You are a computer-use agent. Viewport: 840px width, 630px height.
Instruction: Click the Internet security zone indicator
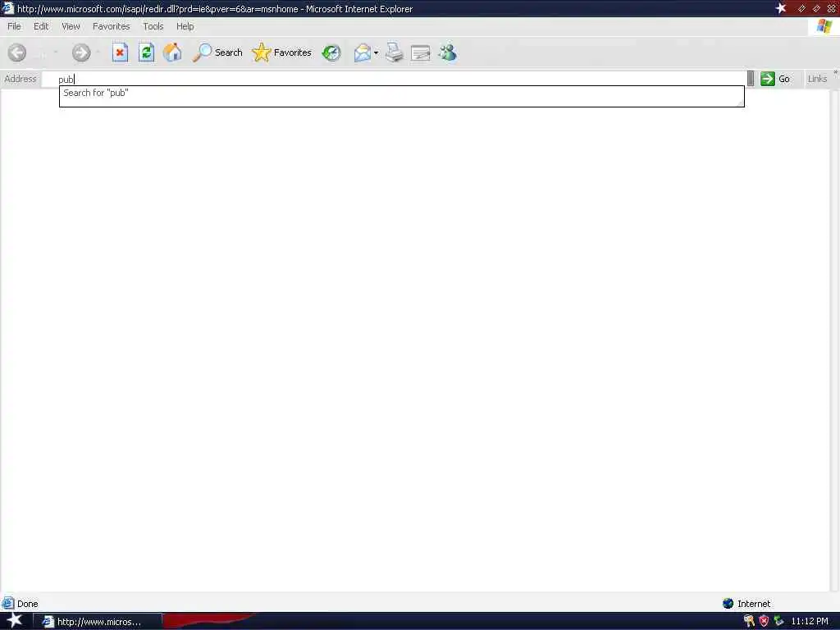(746, 604)
